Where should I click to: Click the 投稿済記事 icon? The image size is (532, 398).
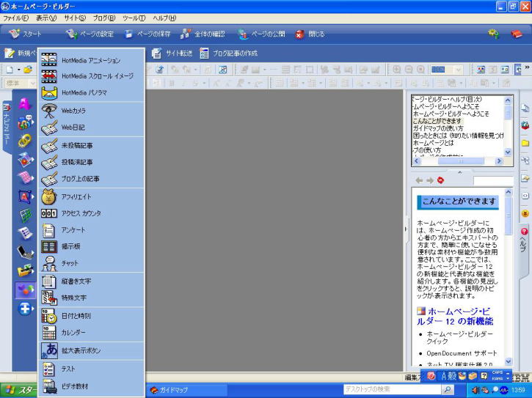pyautogui.click(x=49, y=162)
